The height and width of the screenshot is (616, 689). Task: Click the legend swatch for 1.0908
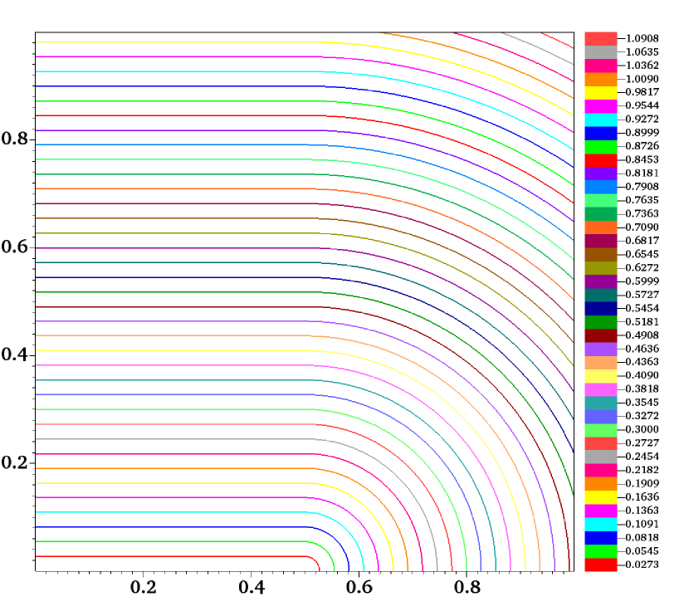(x=601, y=39)
